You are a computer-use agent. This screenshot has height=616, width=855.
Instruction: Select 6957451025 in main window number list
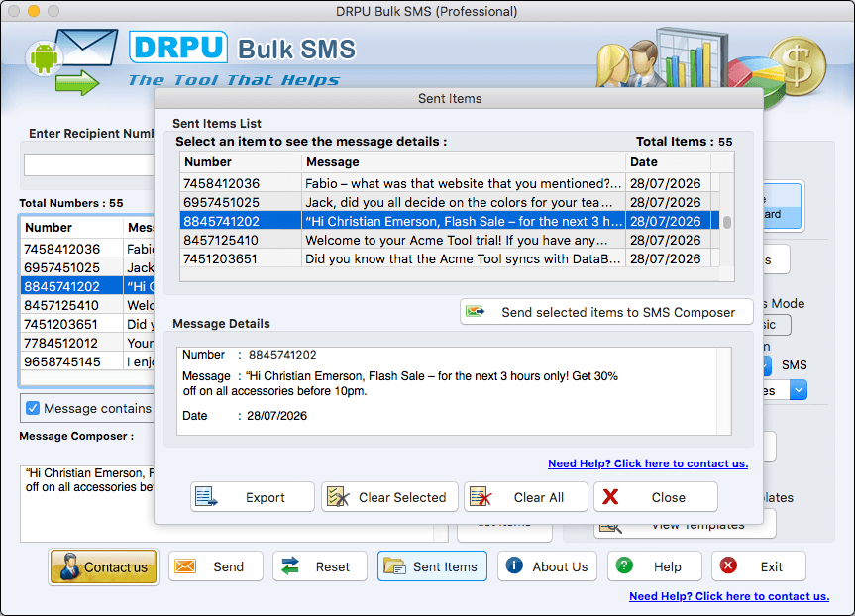[x=87, y=267]
